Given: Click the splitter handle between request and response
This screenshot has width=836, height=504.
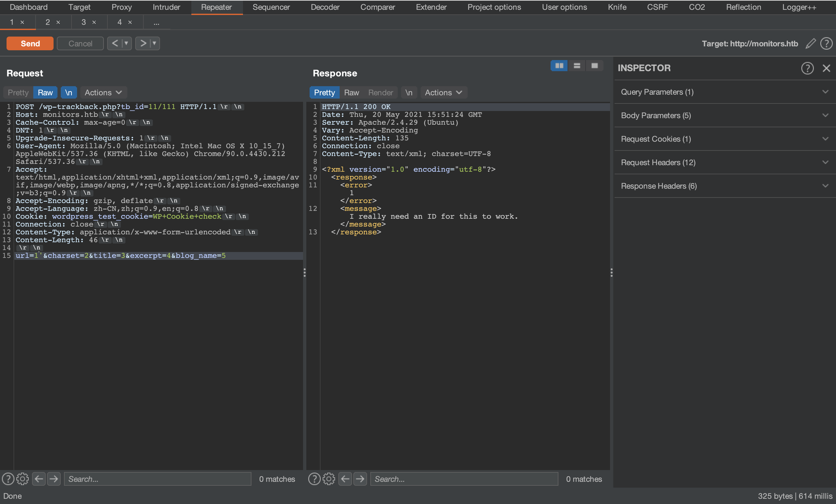Looking at the screenshot, I should 304,272.
